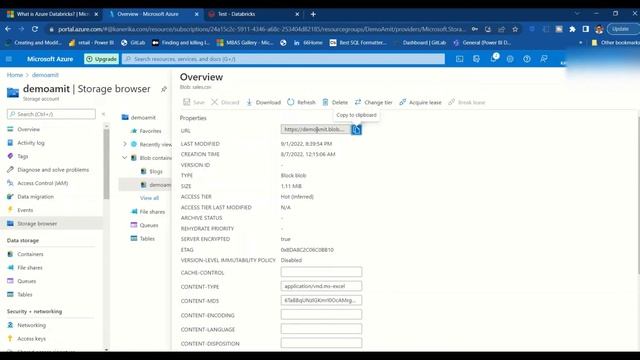Click the URL field of the blob
640x360 pixels.
(316, 129)
